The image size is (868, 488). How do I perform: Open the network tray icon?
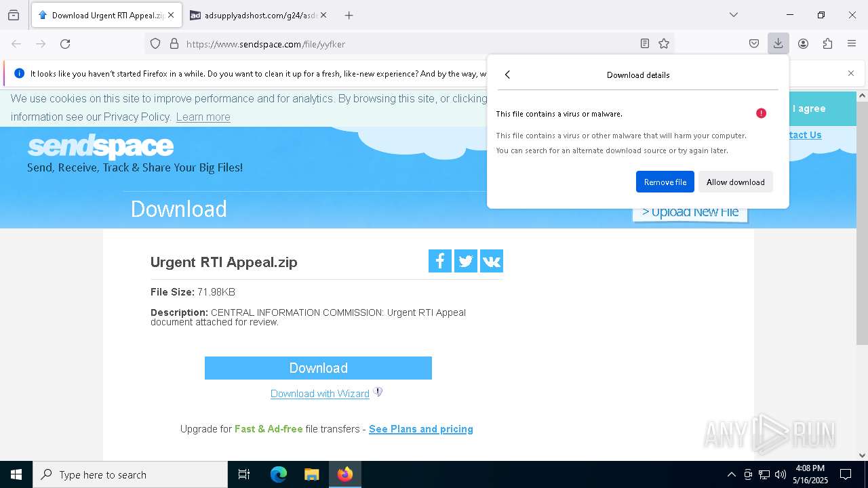[x=764, y=474]
